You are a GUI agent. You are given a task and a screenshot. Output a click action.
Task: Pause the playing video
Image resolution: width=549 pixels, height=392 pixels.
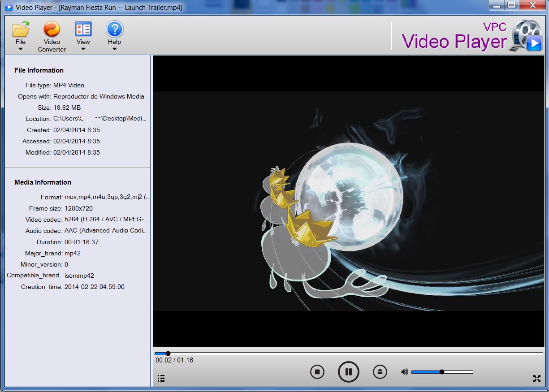[348, 371]
